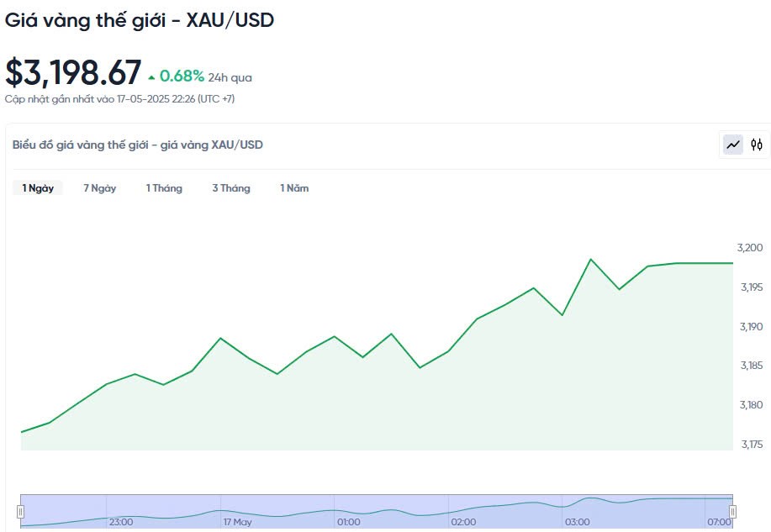
Task: Click the 03:00 mark in navigator
Action: point(577,522)
